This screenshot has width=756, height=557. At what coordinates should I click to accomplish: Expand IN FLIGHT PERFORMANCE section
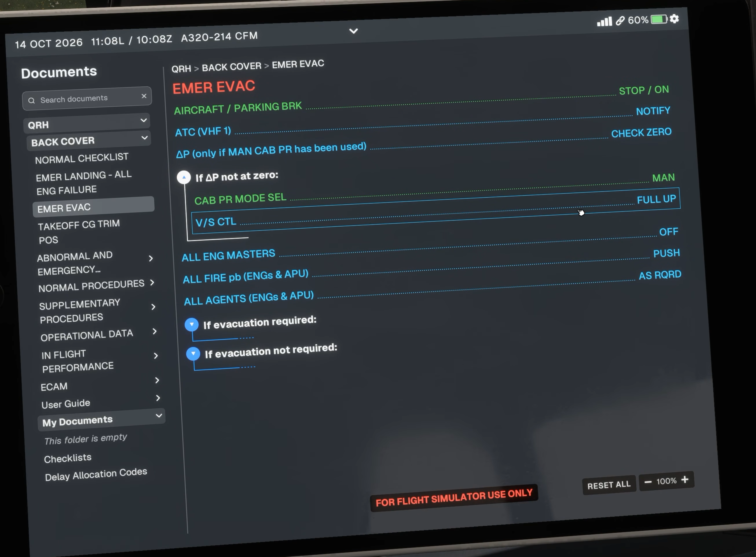pos(156,356)
